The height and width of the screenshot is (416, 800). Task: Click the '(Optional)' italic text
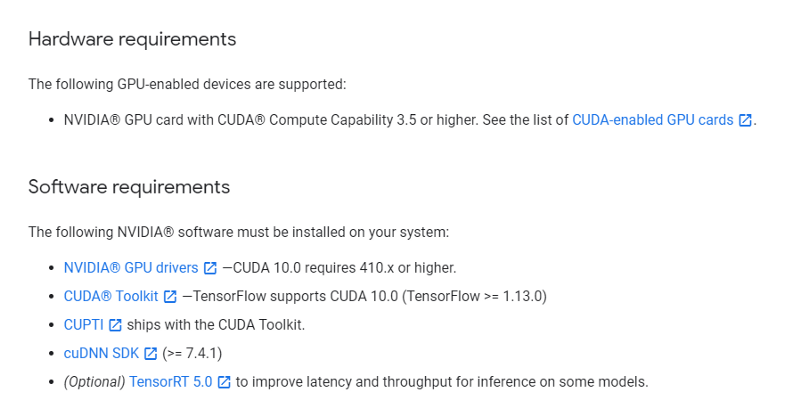94,382
